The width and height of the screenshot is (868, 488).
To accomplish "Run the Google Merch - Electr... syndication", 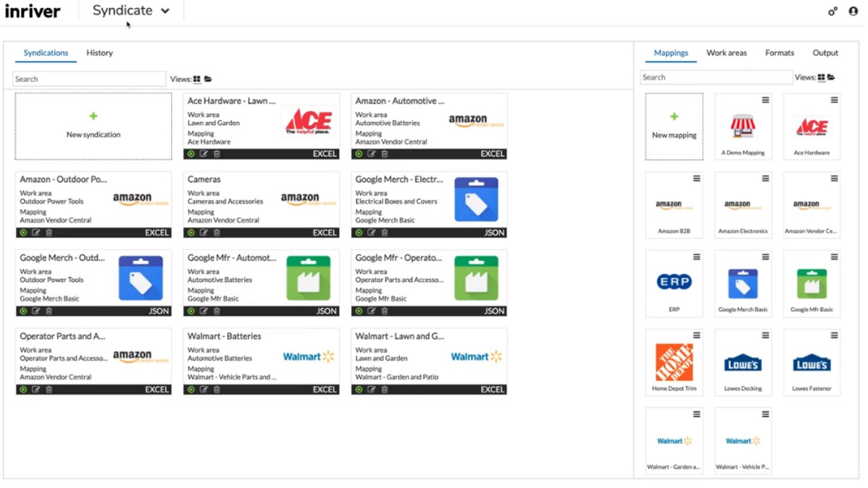I will pos(359,232).
